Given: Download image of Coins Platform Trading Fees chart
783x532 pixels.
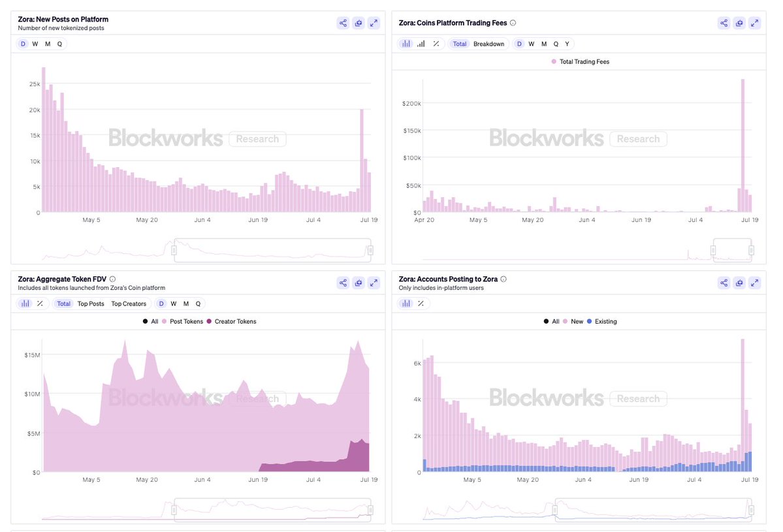Looking at the screenshot, I should point(739,23).
